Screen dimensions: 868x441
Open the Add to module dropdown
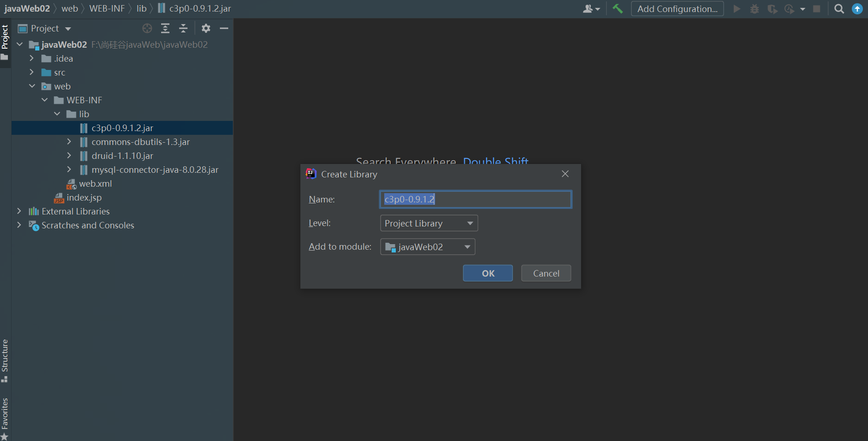427,247
